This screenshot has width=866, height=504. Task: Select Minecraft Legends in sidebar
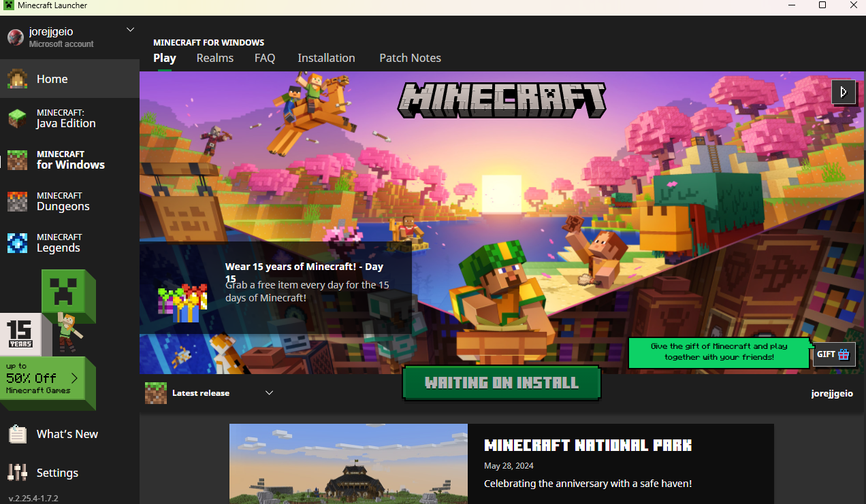point(69,243)
